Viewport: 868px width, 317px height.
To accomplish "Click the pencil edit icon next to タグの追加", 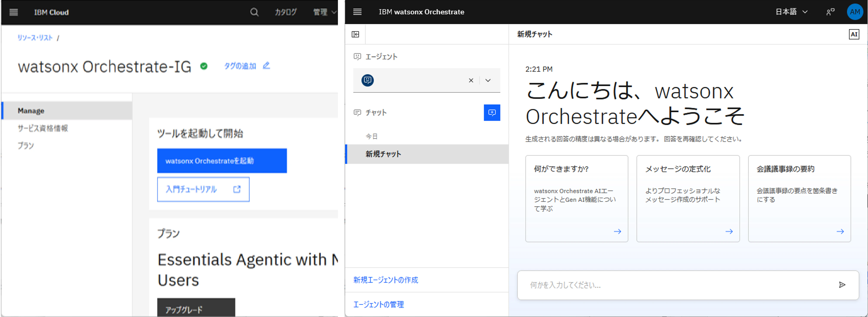I will pos(266,65).
